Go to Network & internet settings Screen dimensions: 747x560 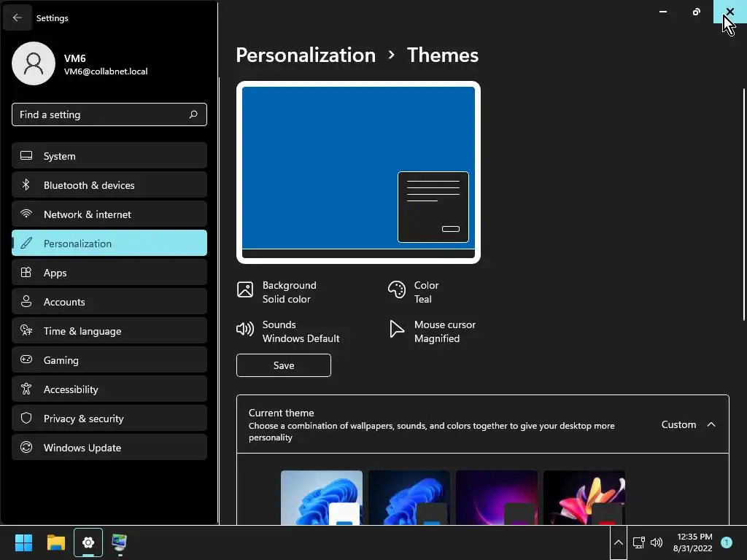click(x=109, y=214)
